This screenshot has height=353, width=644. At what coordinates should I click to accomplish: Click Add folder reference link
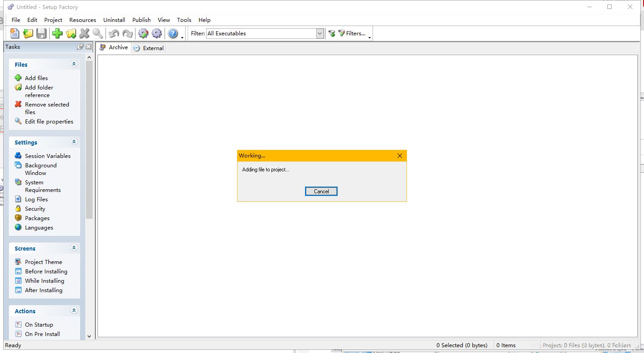(39, 91)
